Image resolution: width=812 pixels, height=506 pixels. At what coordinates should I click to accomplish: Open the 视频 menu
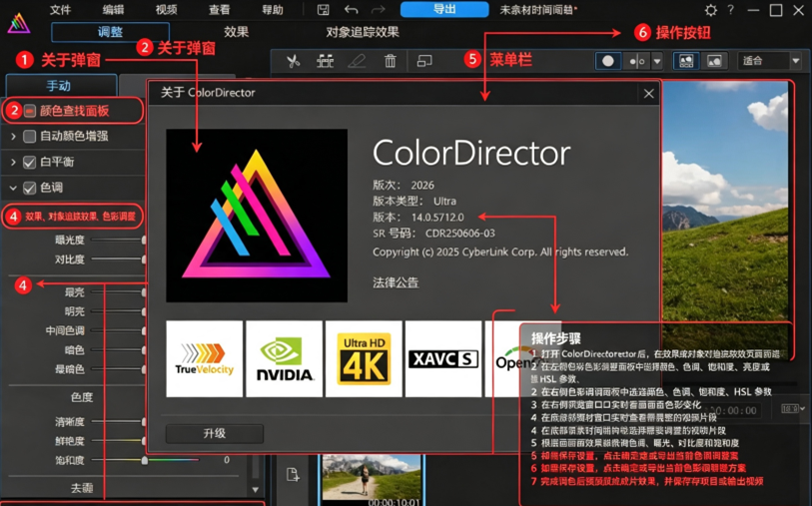coord(166,10)
